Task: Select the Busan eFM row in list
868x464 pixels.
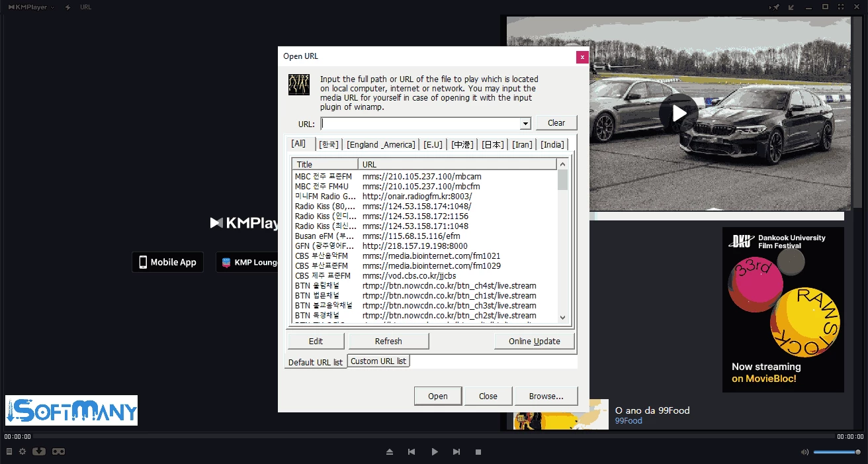Action: 324,236
